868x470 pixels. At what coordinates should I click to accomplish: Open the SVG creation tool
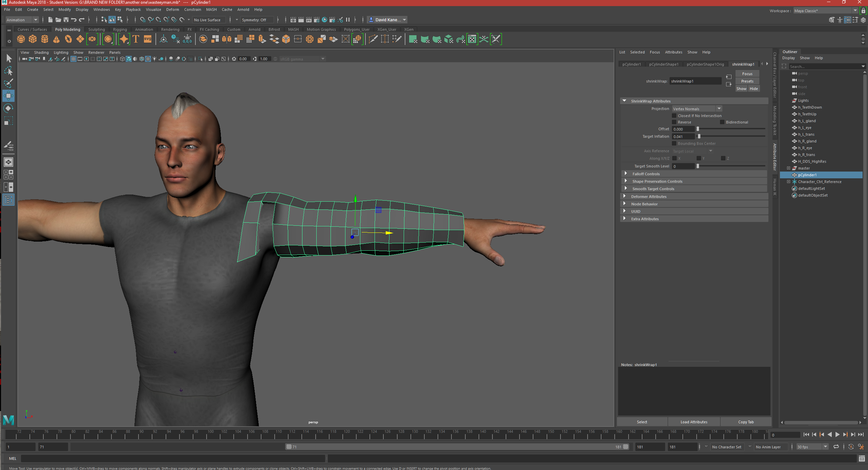pyautogui.click(x=148, y=39)
